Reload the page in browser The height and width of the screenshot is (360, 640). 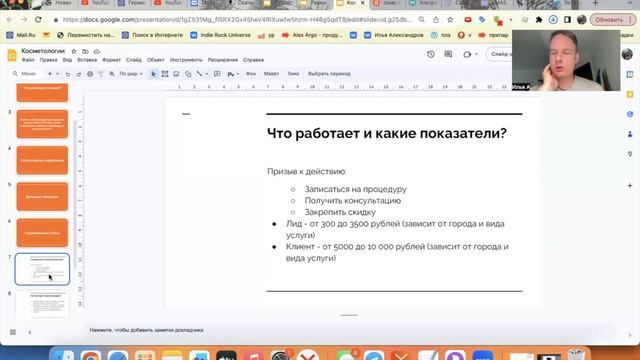(38, 20)
